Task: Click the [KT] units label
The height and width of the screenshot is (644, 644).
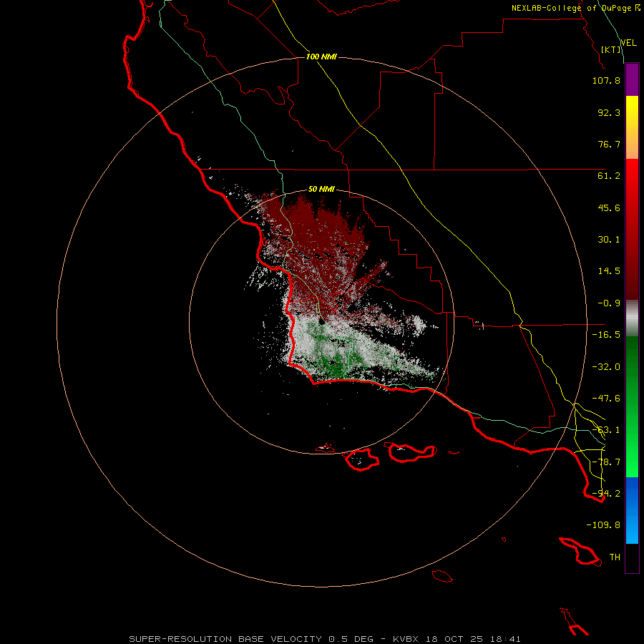Action: click(x=611, y=49)
